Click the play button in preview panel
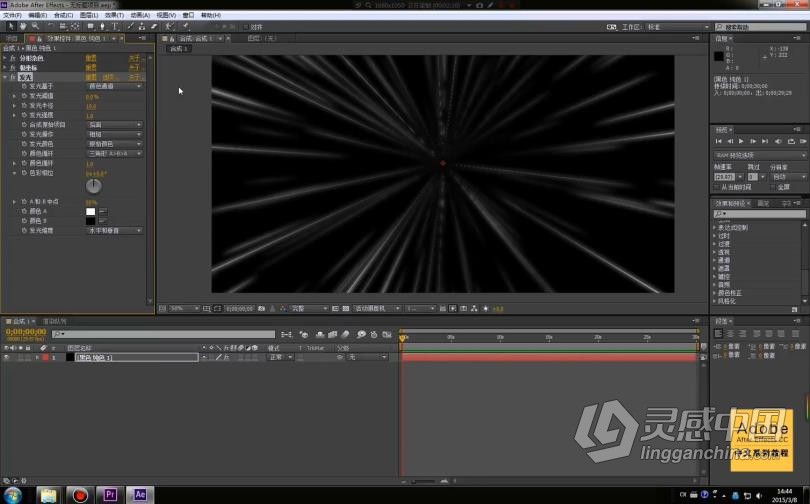Viewport: 810px width, 504px height. click(741, 141)
